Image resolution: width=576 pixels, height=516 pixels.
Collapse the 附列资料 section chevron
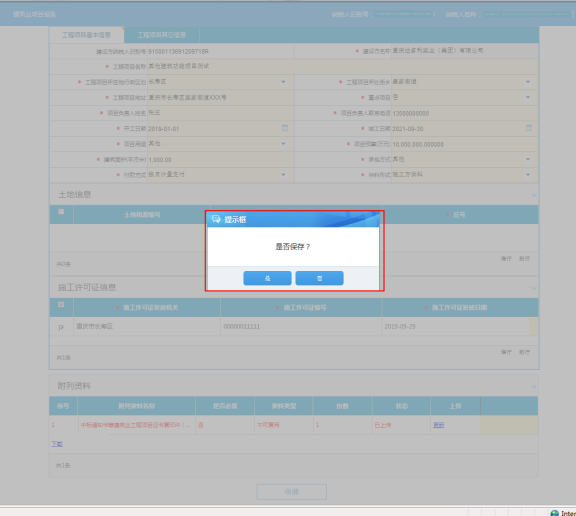[533, 386]
